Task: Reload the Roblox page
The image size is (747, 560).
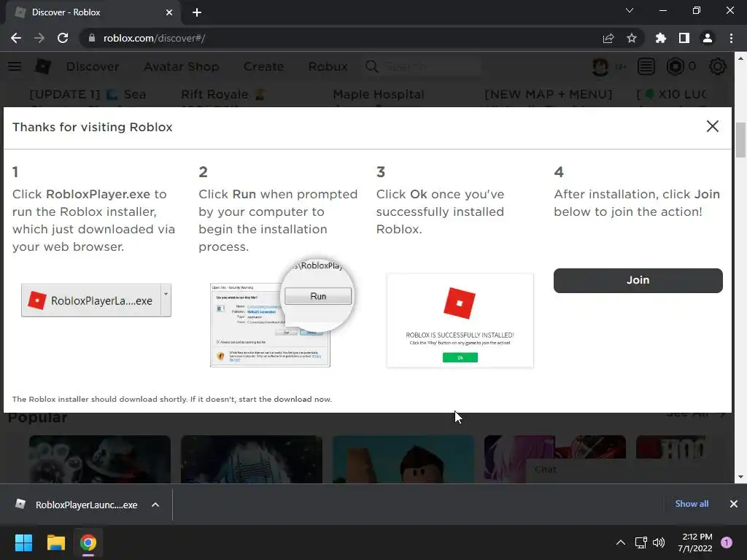Action: (x=63, y=38)
